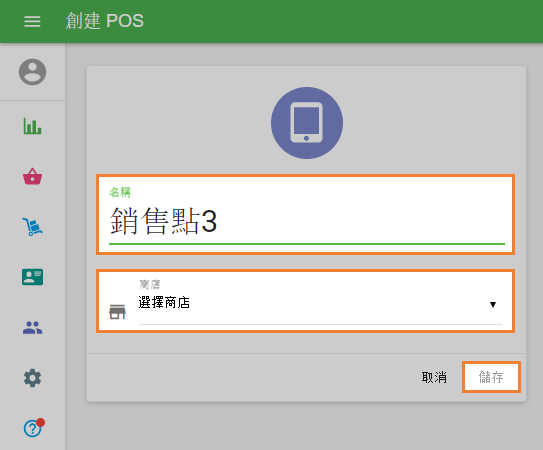Click the 名稱 field label
This screenshot has height=450, width=543.
point(120,192)
